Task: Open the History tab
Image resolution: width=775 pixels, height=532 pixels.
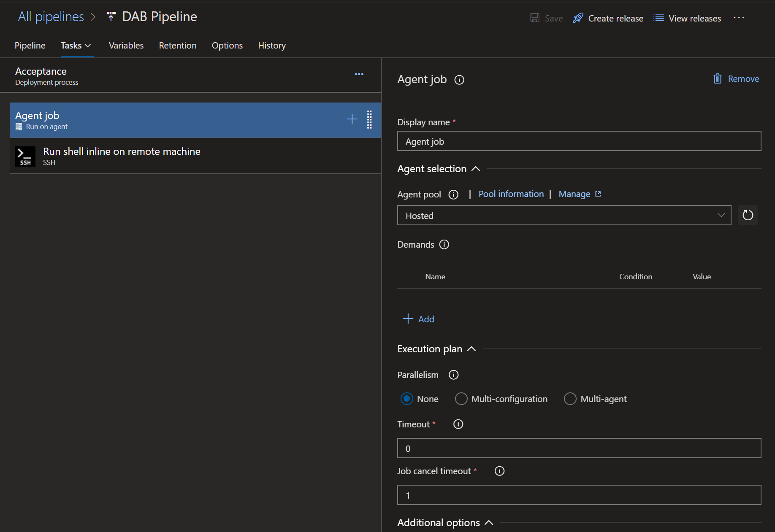Action: 271,46
